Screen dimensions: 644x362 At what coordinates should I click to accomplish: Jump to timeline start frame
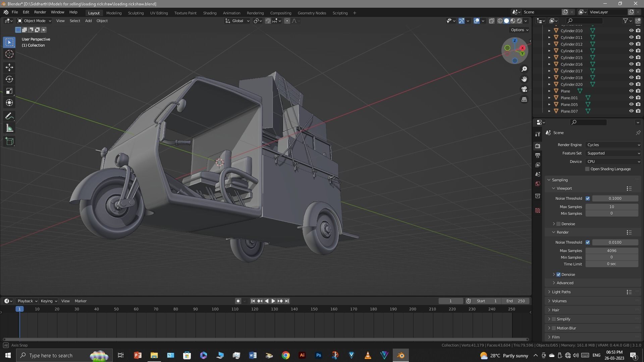click(253, 301)
